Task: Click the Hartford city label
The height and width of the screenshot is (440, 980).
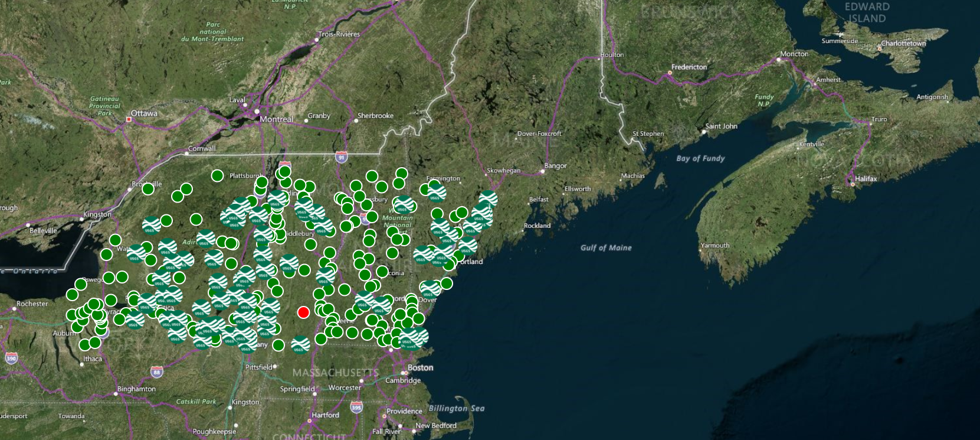Action: [x=325, y=415]
